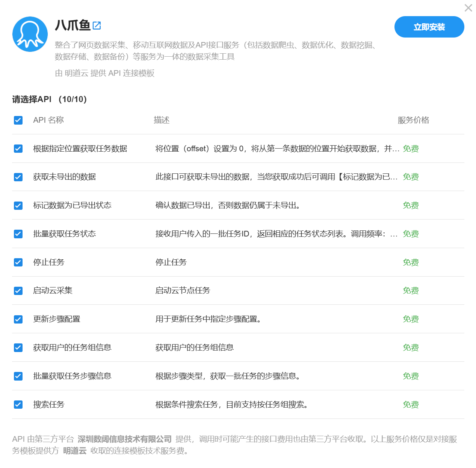This screenshot has height=468, width=476.
Task: Toggle the 获取用户的任务组信息 checkbox
Action: (18, 348)
